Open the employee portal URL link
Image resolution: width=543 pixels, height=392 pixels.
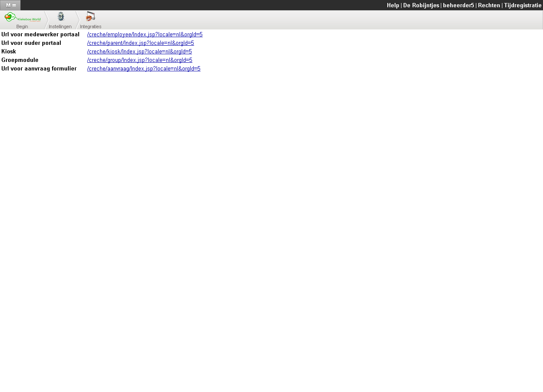pyautogui.click(x=145, y=34)
